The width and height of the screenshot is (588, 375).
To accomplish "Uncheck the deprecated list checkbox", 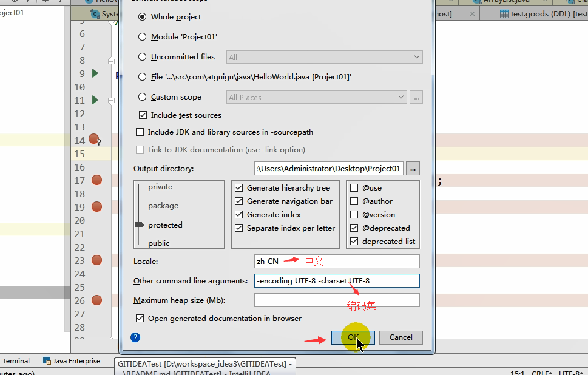I will pos(354,242).
